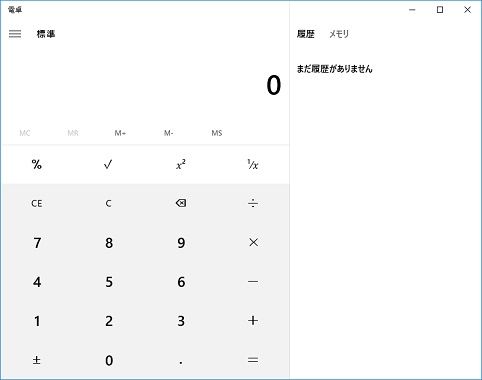Minimize the calculator window
Viewport: 482px width, 380px height.
[412, 10]
